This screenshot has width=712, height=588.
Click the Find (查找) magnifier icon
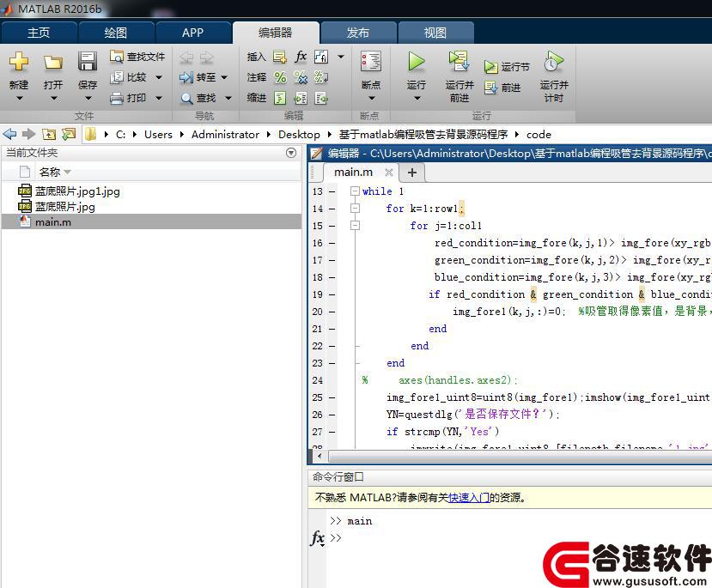tap(186, 98)
